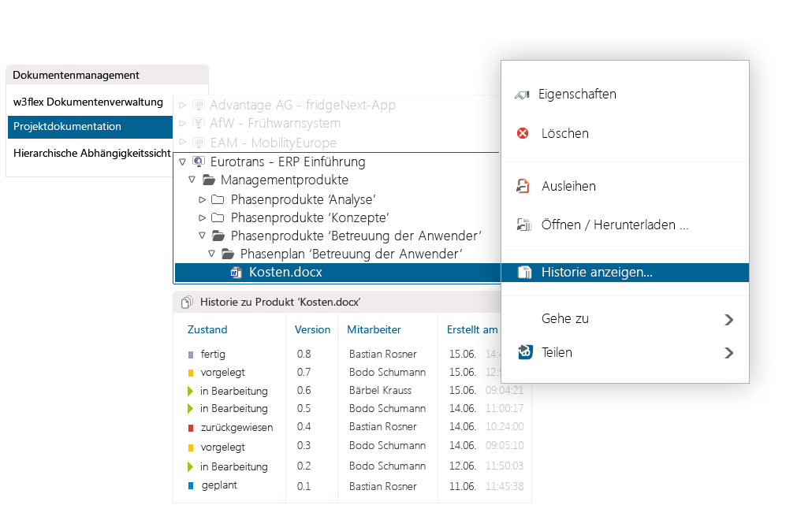Image resolution: width=812 pixels, height=520 pixels.
Task: Click the Eigenschaften properties icon
Action: [x=522, y=95]
